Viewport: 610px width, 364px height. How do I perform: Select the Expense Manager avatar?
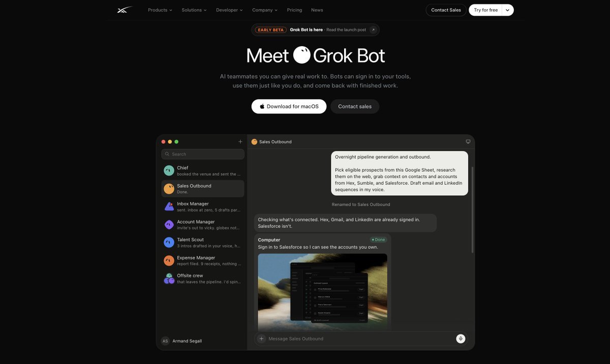coord(169,260)
